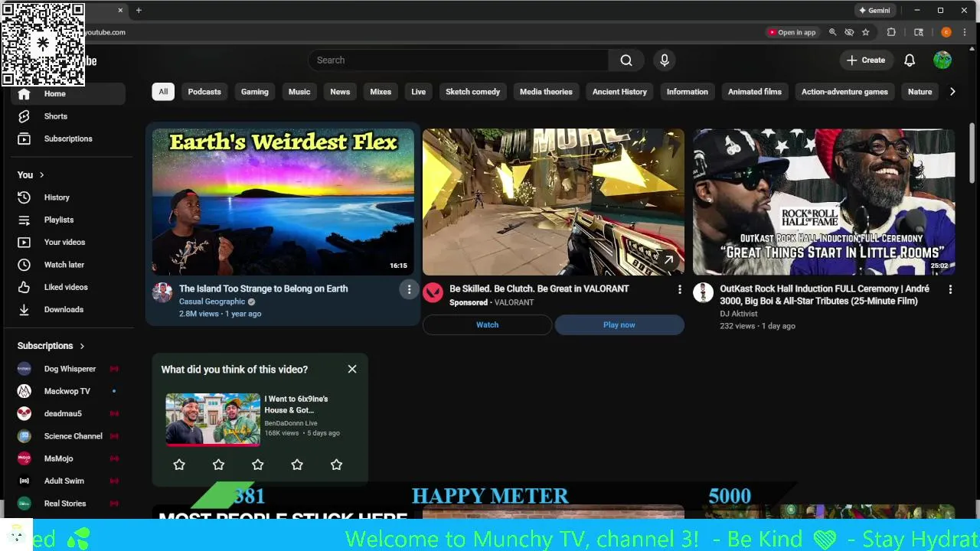The image size is (980, 551).
Task: Select the Live chip
Action: 418,92
